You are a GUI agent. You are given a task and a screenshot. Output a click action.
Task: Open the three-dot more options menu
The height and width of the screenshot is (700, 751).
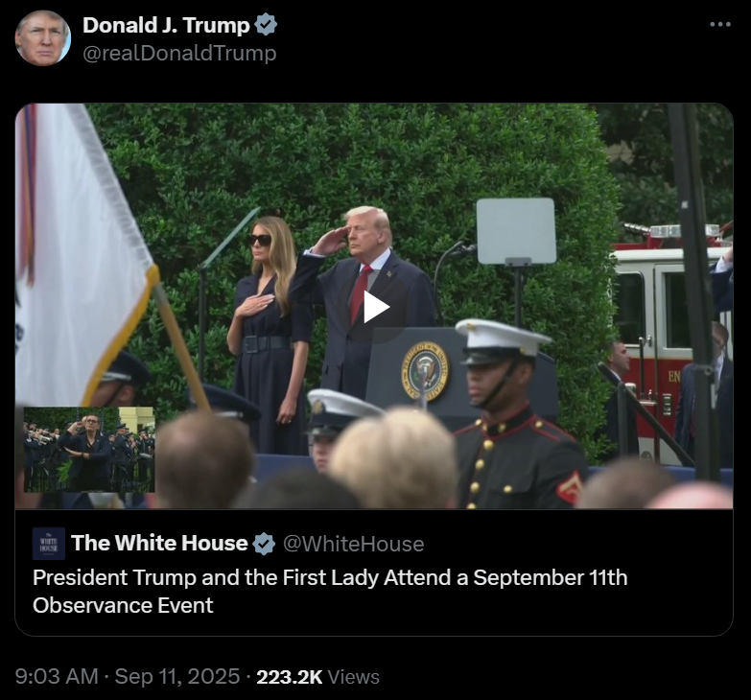pyautogui.click(x=720, y=24)
